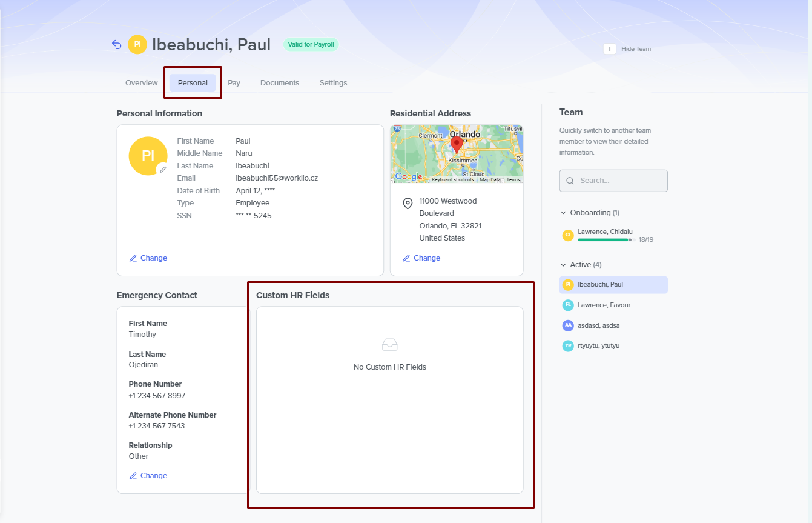Click the PI avatar in page header

coord(137,45)
